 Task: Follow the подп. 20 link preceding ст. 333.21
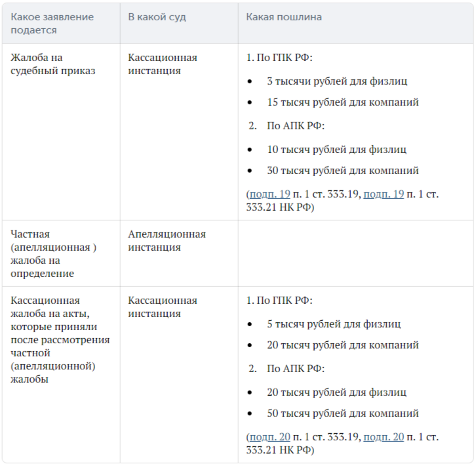click(x=384, y=437)
